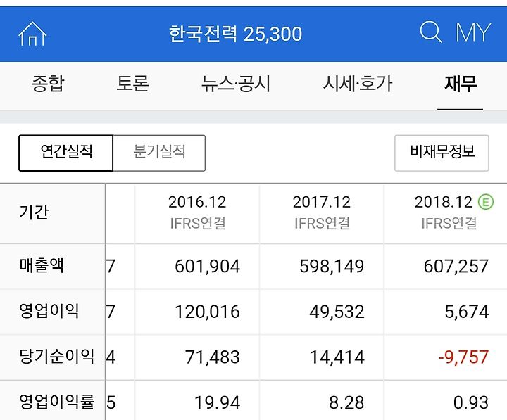Select revenue value 607,257
This screenshot has width=507, height=420.
tap(456, 267)
